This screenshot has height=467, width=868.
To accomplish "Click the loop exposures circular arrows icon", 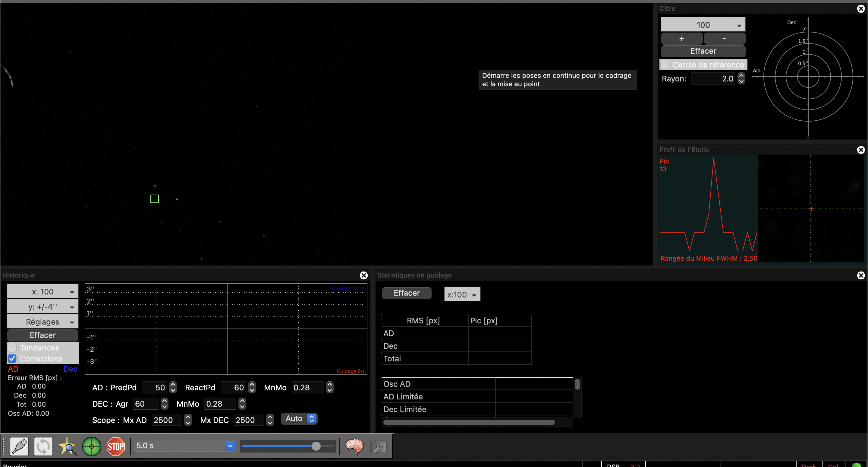I will pos(43,446).
